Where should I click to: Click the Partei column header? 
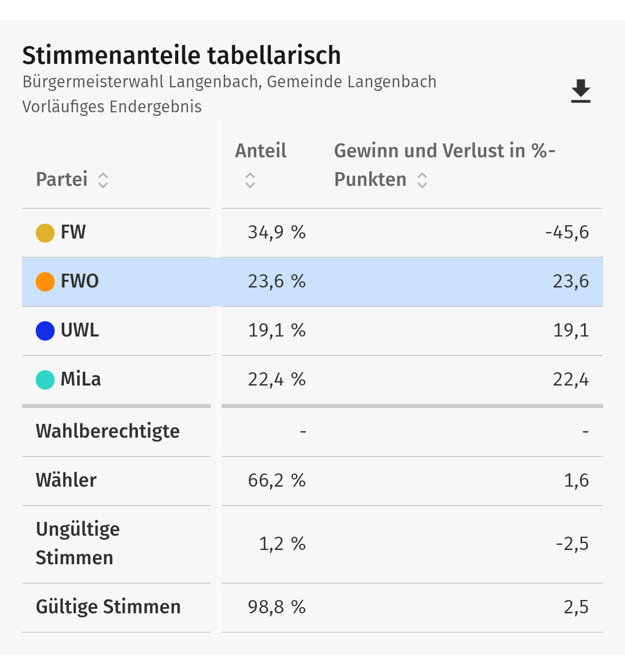(x=62, y=179)
